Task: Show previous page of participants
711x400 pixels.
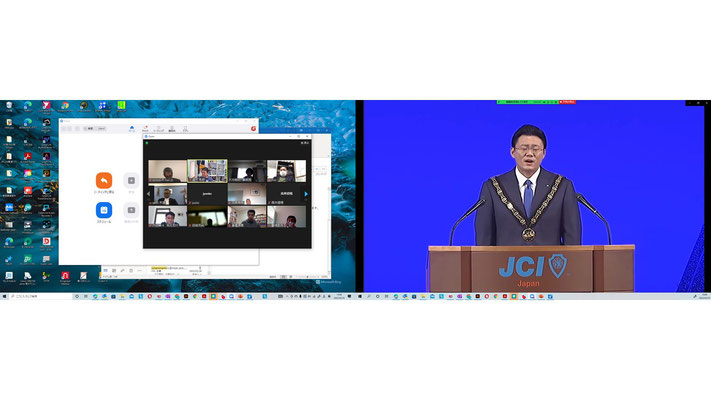Action: coord(148,194)
